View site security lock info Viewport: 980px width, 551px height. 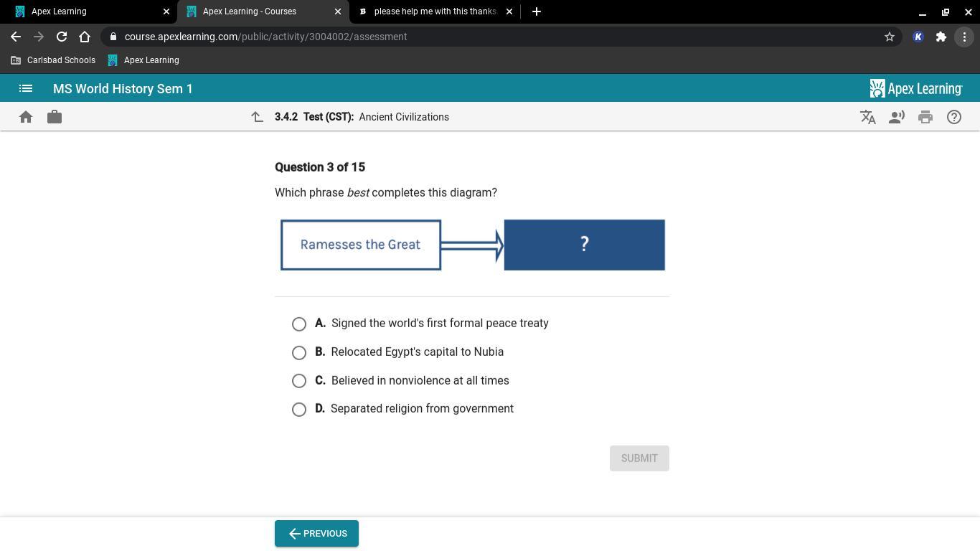[x=113, y=37]
